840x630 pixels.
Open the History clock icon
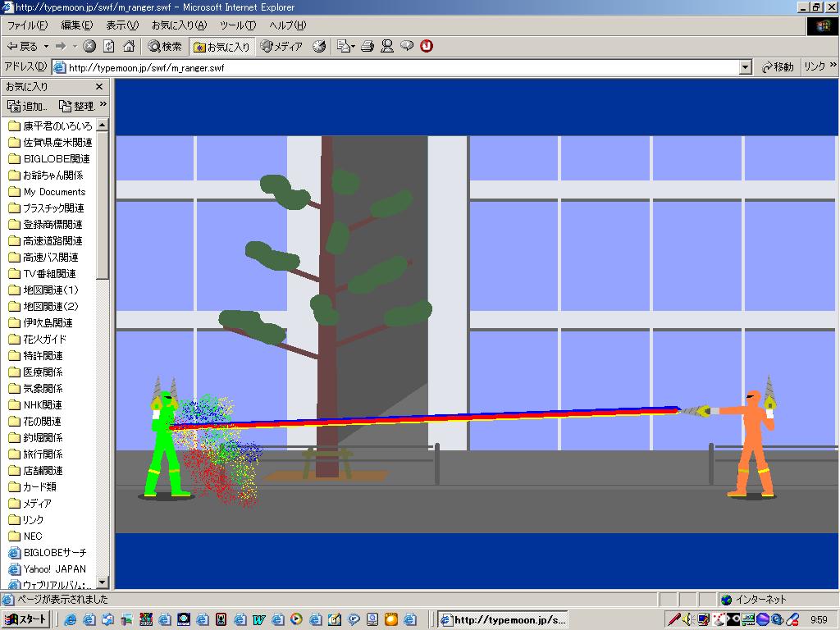coord(319,47)
